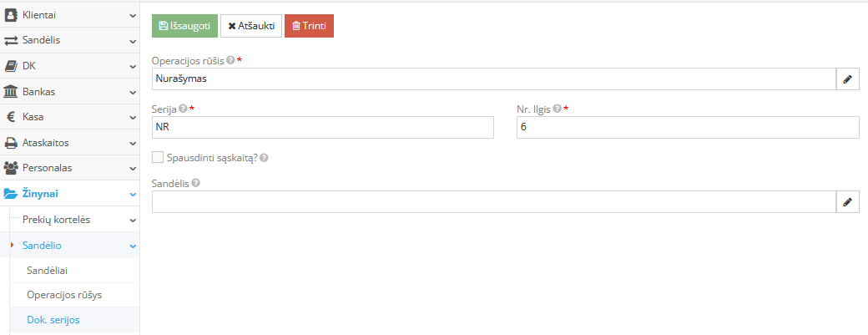Select Dok. serijos in the sidebar
The height and width of the screenshot is (335, 868).
coord(53,321)
